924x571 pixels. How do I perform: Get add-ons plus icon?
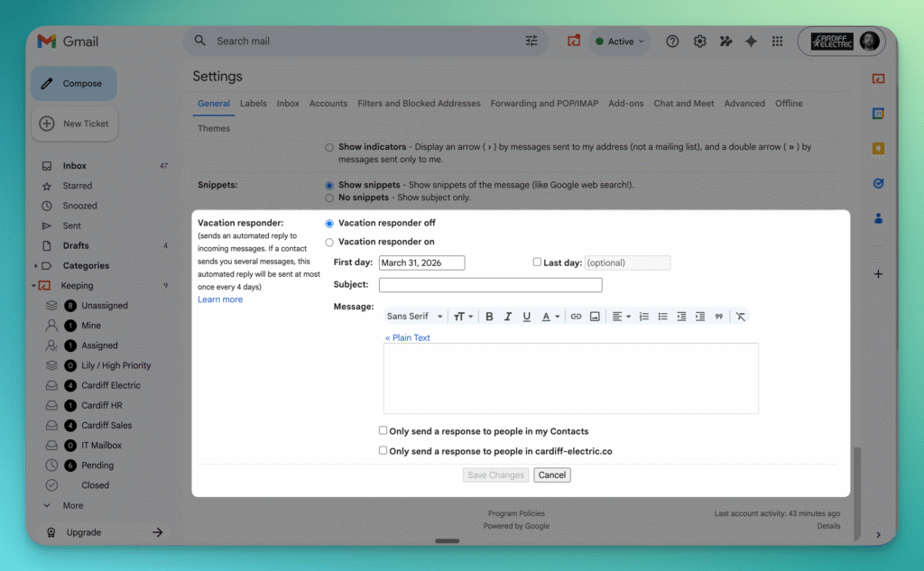878,274
